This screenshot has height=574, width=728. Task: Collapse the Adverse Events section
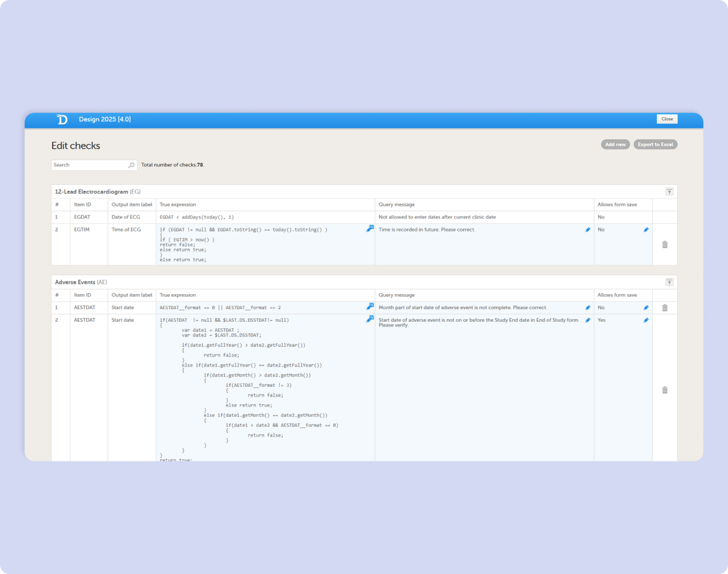(x=669, y=282)
